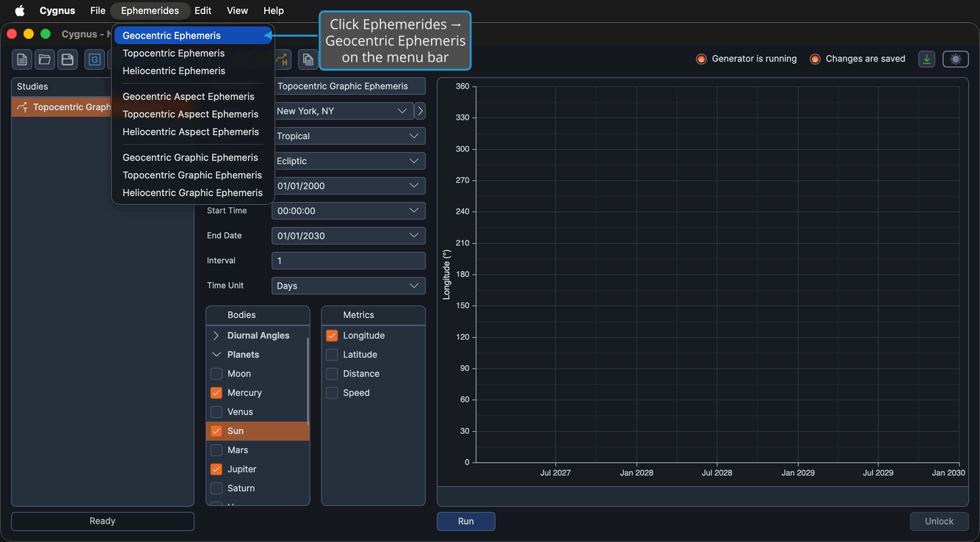The width and height of the screenshot is (980, 542).
Task: Open the End Date 01/01/2030 dropdown
Action: [349, 236]
